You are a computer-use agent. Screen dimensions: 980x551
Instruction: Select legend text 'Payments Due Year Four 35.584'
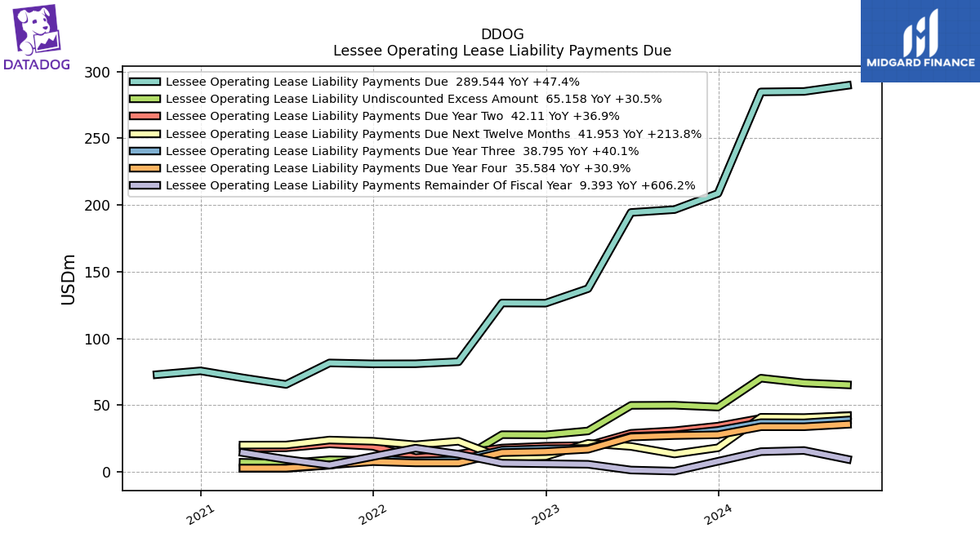[460, 168]
